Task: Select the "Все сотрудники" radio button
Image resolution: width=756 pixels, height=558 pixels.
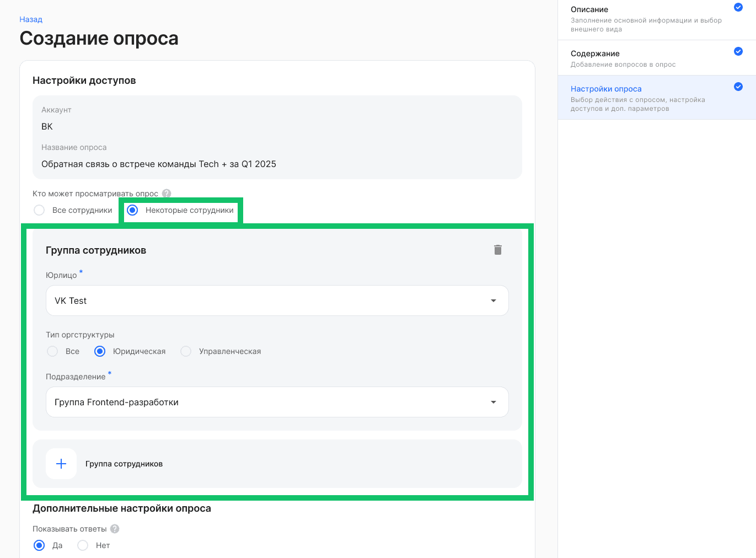Action: click(x=39, y=210)
